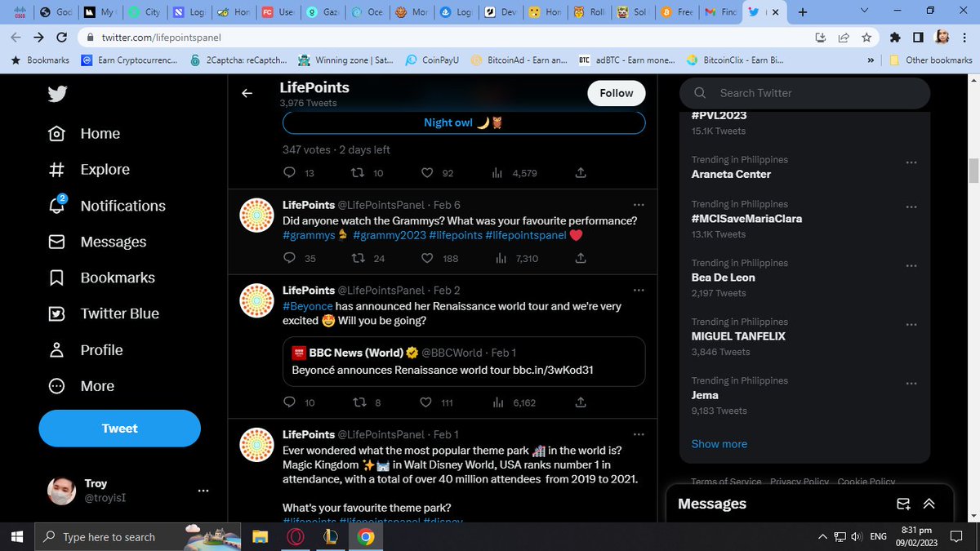
Task: Click the blue Tweet button
Action: (120, 429)
